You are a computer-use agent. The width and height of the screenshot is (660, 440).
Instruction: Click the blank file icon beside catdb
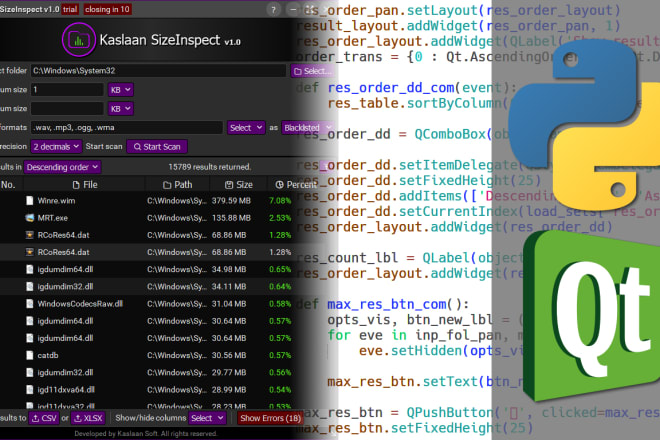pos(29,355)
